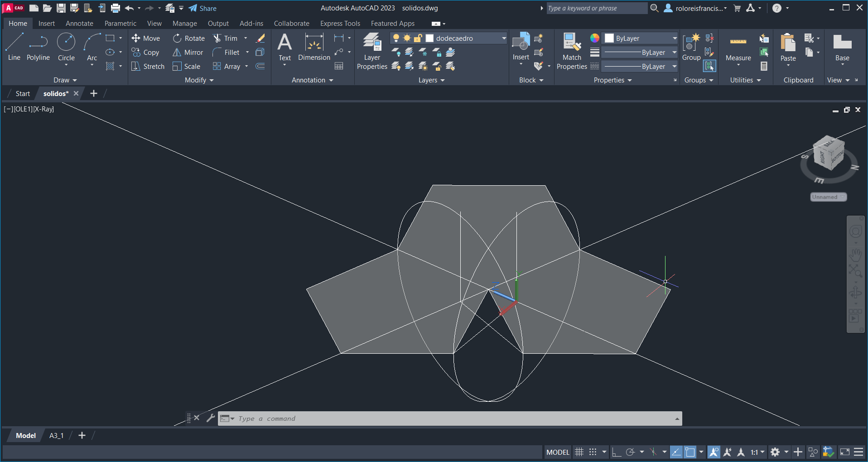Click the X-Ray visual style label
The width and height of the screenshot is (868, 462).
tap(44, 109)
